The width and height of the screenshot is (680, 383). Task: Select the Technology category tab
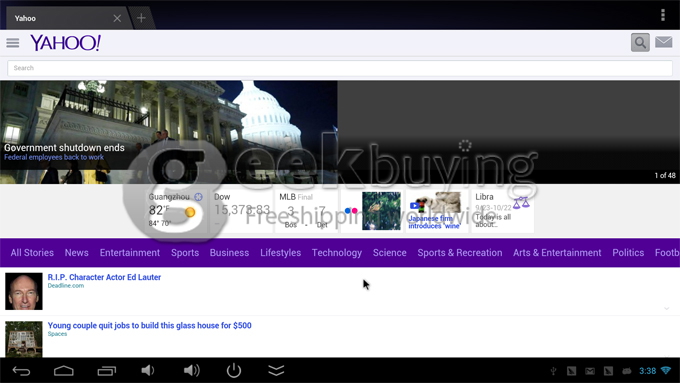click(x=337, y=253)
